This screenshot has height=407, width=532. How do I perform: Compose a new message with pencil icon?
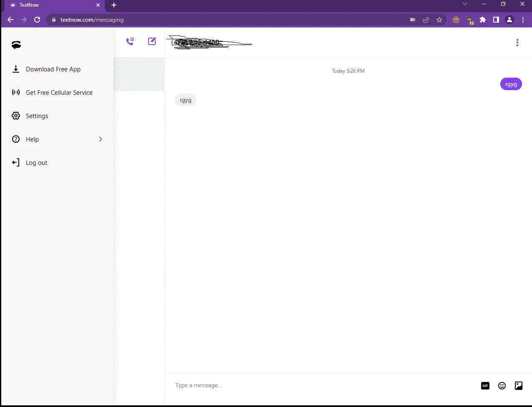(152, 41)
